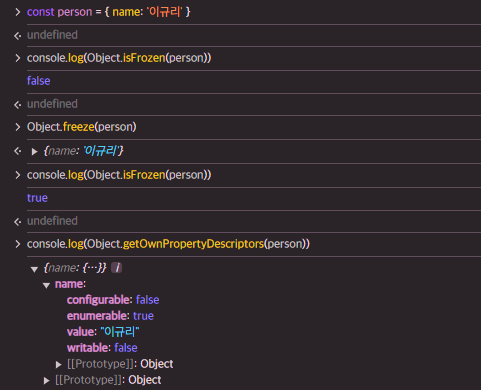
Task: Click the getOwnPropertyDescriptors console command
Action: [168, 244]
